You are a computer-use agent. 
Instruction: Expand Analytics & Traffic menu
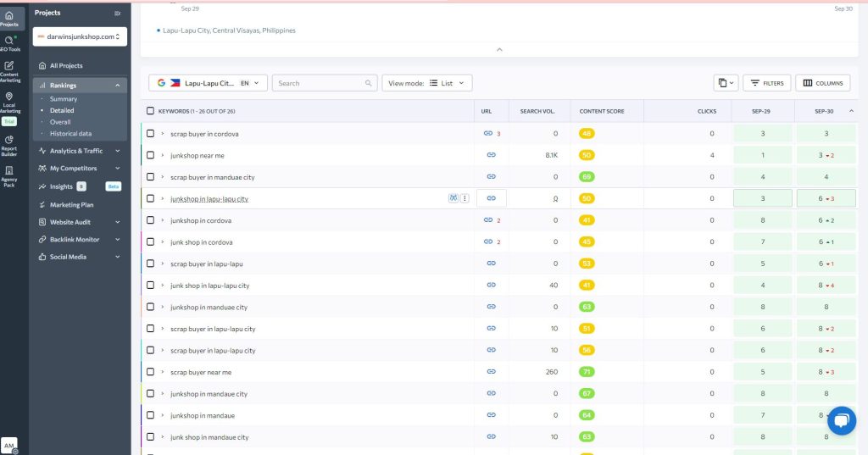click(x=117, y=151)
